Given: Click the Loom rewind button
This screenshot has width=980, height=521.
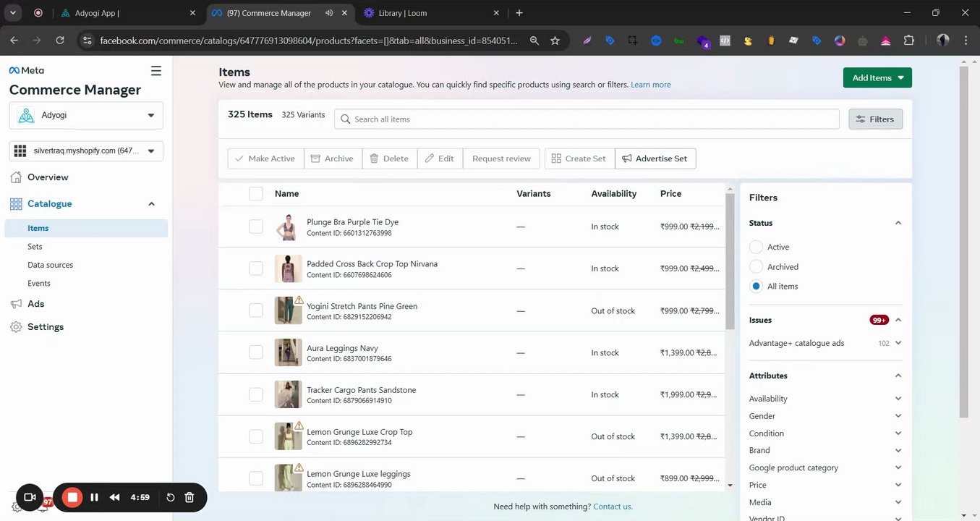Looking at the screenshot, I should coord(114,497).
